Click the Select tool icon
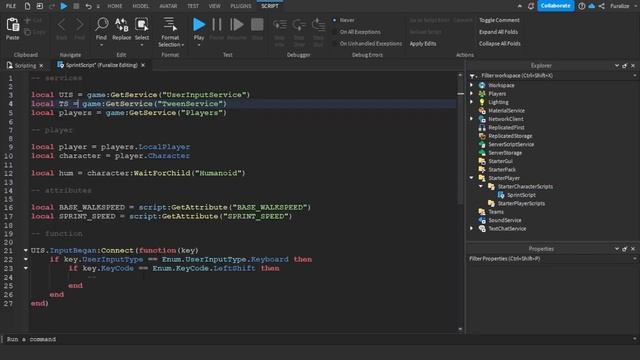Viewport: 640px width, 360px height. (142, 25)
